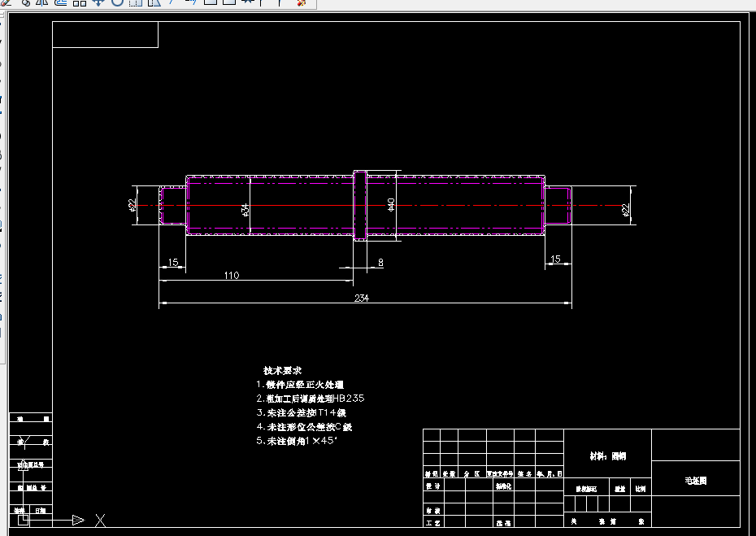Click the 日期 cell in left side strip

41,511
